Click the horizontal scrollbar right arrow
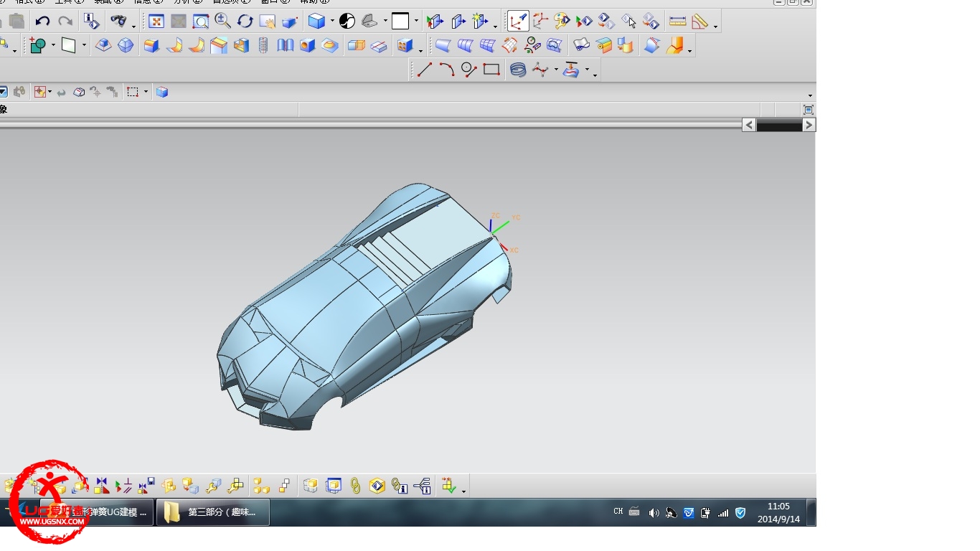980x551 pixels. click(809, 125)
